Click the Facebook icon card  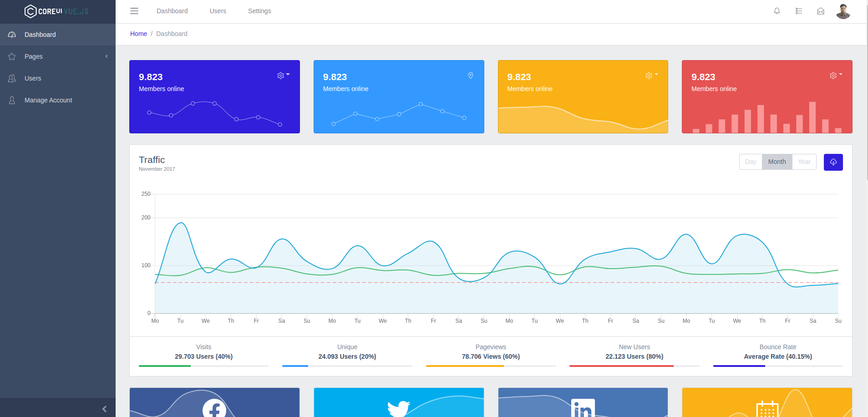pos(214,402)
